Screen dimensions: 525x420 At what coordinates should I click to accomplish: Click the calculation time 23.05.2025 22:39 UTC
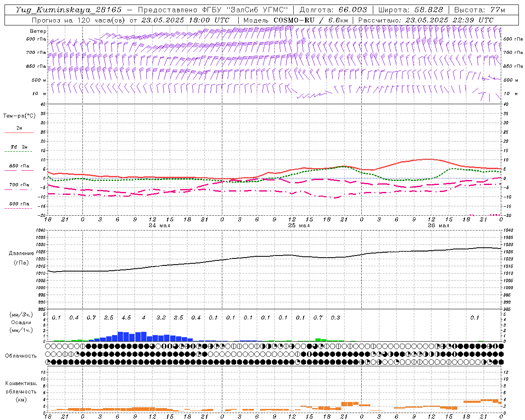[x=449, y=20]
